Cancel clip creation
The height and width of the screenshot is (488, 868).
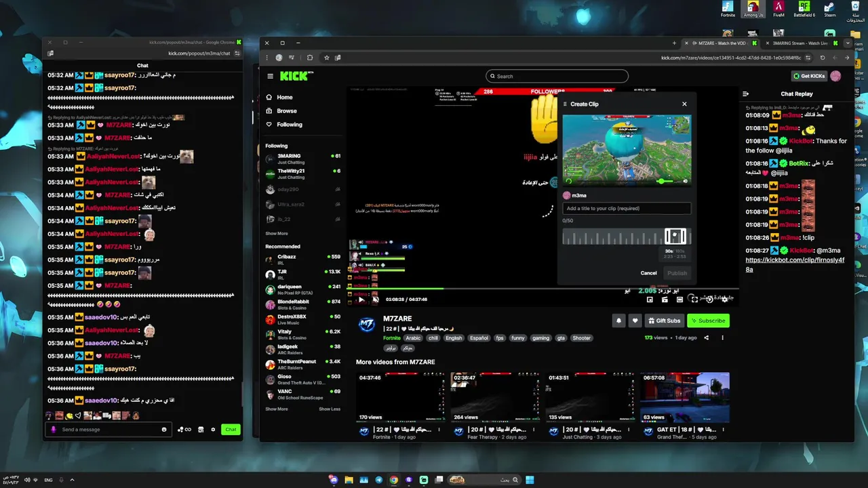point(648,273)
